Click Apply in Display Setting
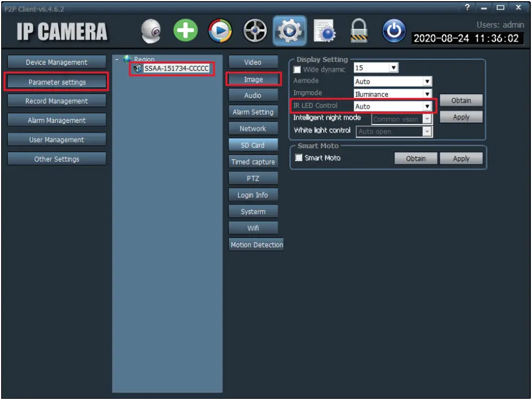 (x=461, y=117)
